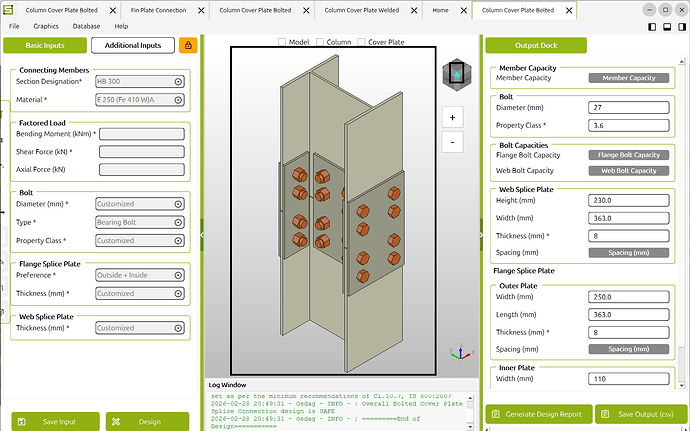Click the view cube navigation icon
Screen dimensions: 690x431
click(454, 75)
